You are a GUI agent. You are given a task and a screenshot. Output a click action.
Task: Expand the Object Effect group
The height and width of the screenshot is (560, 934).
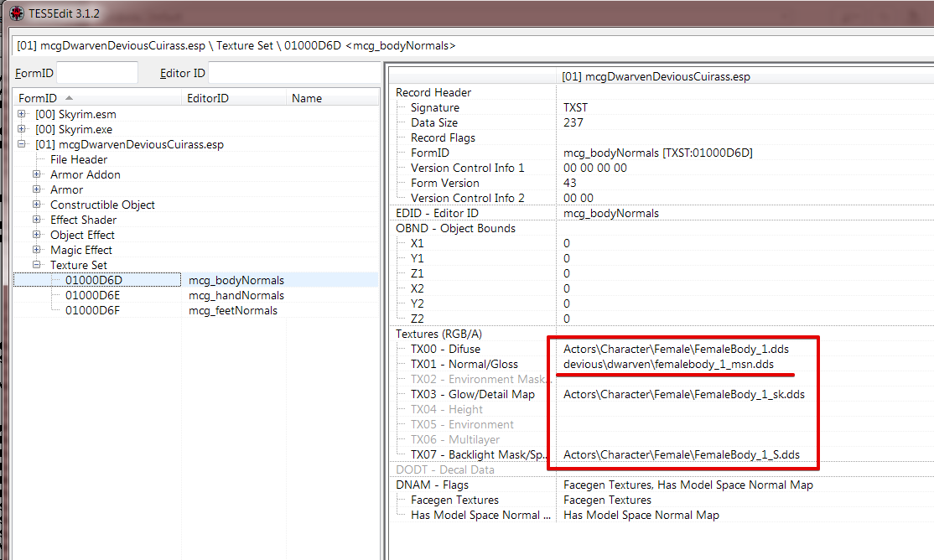pyautogui.click(x=37, y=235)
